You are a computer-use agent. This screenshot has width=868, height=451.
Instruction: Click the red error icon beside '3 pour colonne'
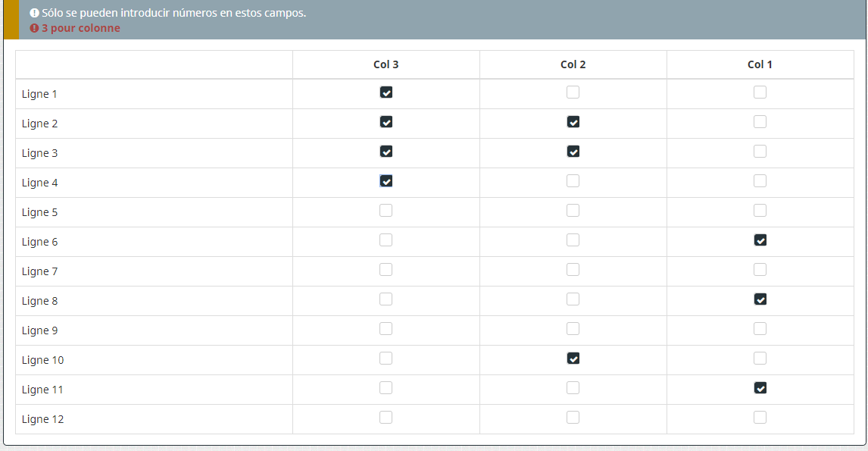[x=34, y=28]
